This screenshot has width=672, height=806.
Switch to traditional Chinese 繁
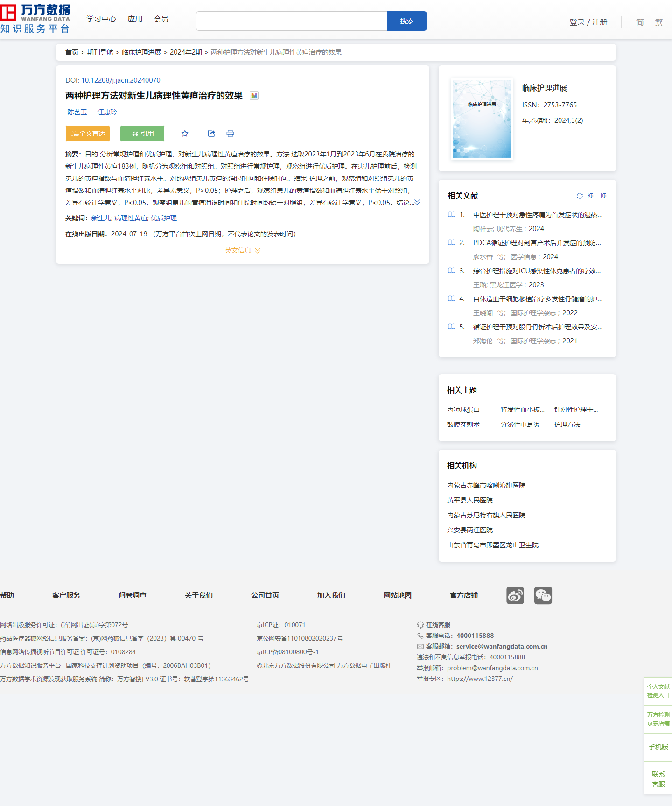[x=658, y=22]
